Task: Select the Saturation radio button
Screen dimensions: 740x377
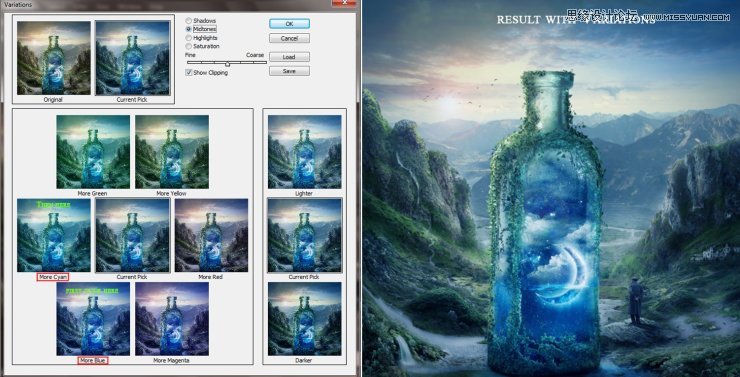Action: pos(189,46)
